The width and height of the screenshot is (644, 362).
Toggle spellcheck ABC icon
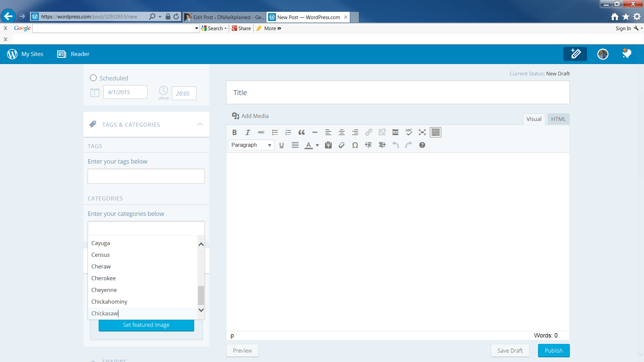[x=409, y=132]
